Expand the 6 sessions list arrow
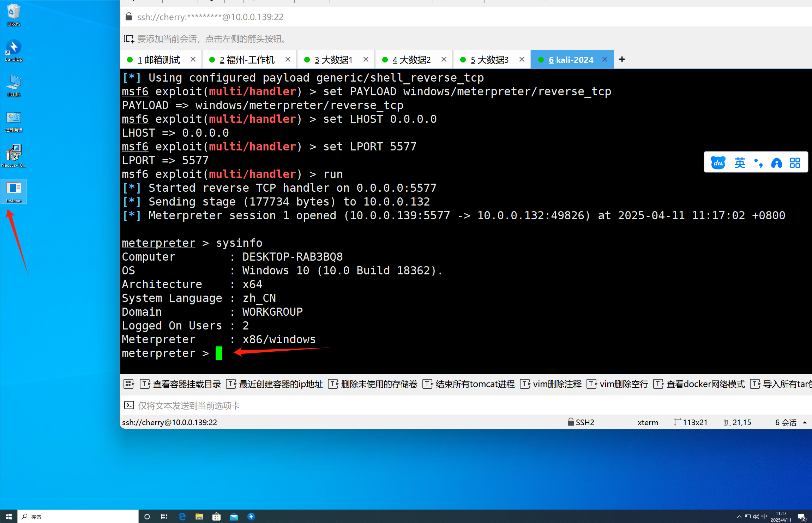 (x=805, y=422)
